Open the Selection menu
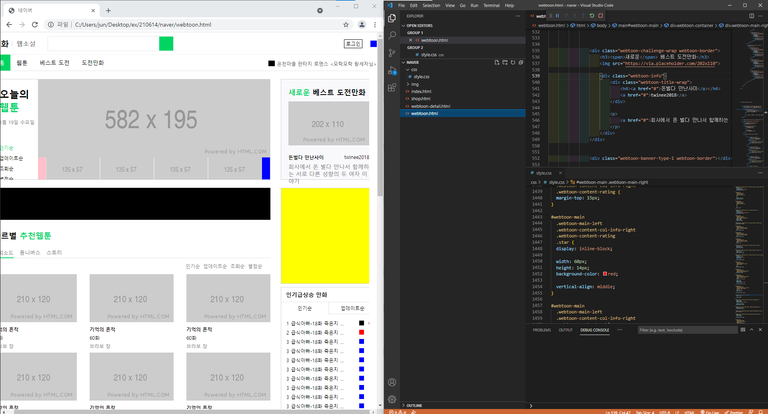 tap(432, 5)
